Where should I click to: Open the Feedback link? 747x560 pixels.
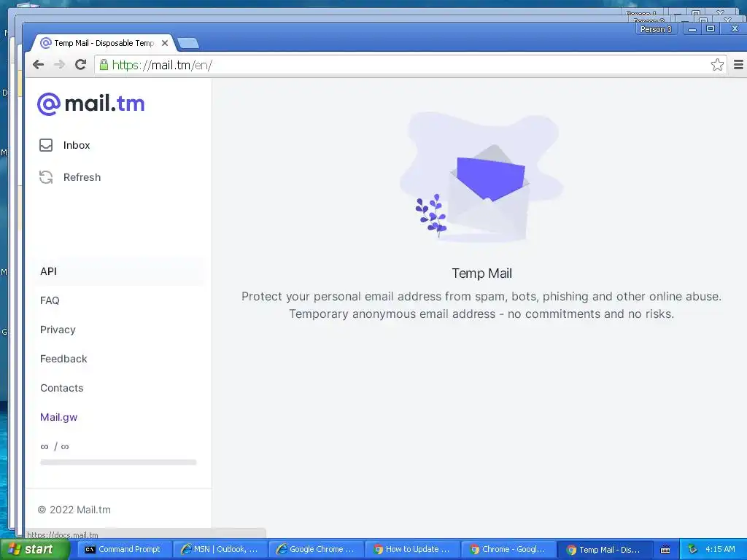[63, 359]
